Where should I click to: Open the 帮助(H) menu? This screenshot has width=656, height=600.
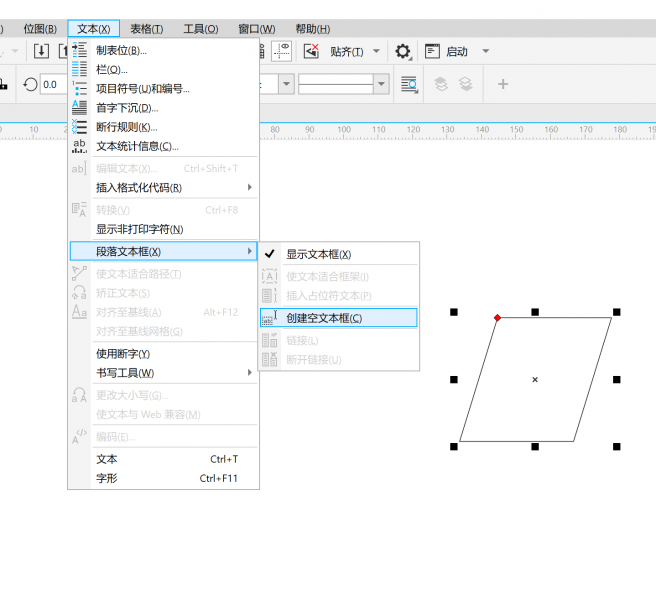pos(313,28)
